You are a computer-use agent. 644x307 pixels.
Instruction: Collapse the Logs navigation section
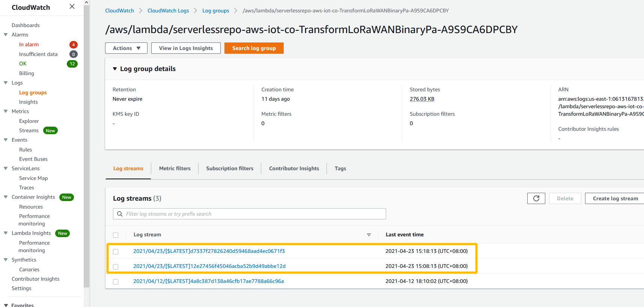tap(6, 83)
